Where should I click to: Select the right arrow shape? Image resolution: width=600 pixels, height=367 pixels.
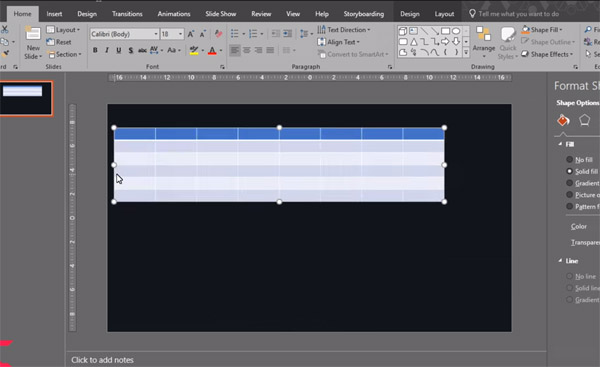pyautogui.click(x=445, y=42)
